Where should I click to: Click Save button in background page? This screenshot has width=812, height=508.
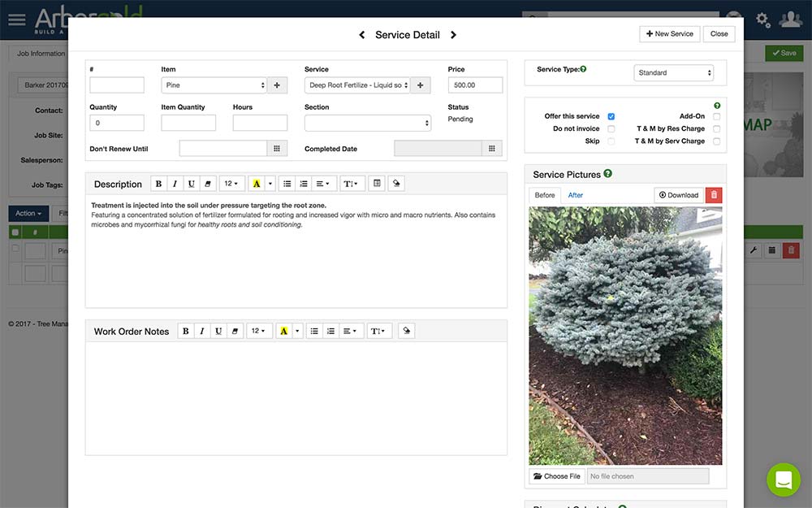(x=784, y=53)
